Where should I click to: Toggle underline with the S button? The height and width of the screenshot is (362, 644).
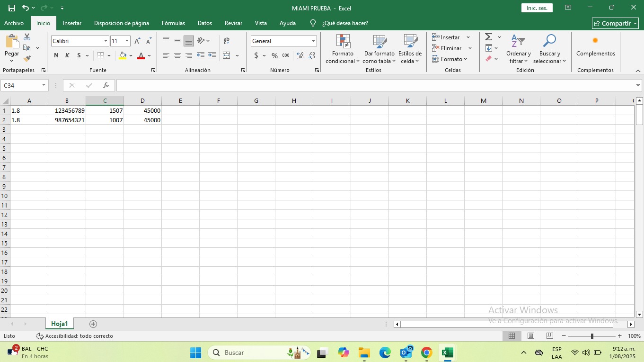tap(78, 55)
